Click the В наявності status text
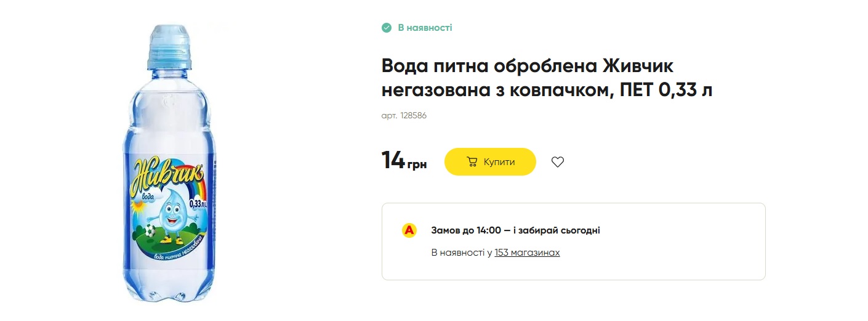The image size is (868, 321). click(425, 28)
